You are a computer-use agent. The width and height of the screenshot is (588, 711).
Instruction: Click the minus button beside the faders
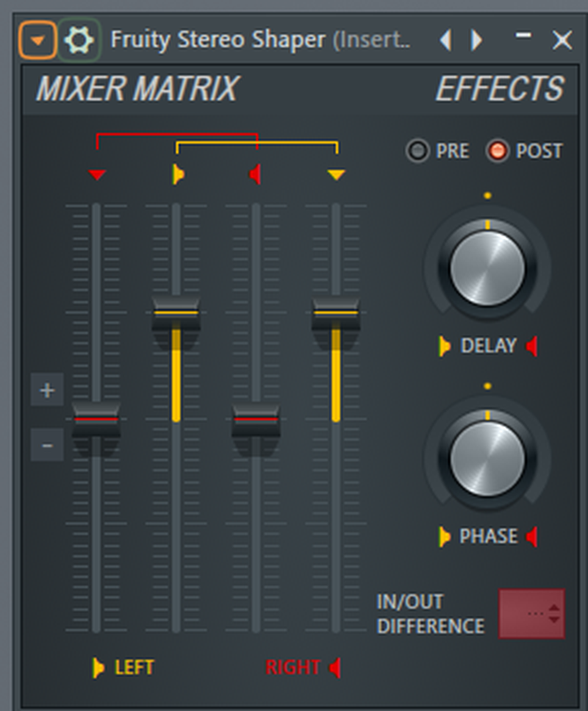[47, 446]
